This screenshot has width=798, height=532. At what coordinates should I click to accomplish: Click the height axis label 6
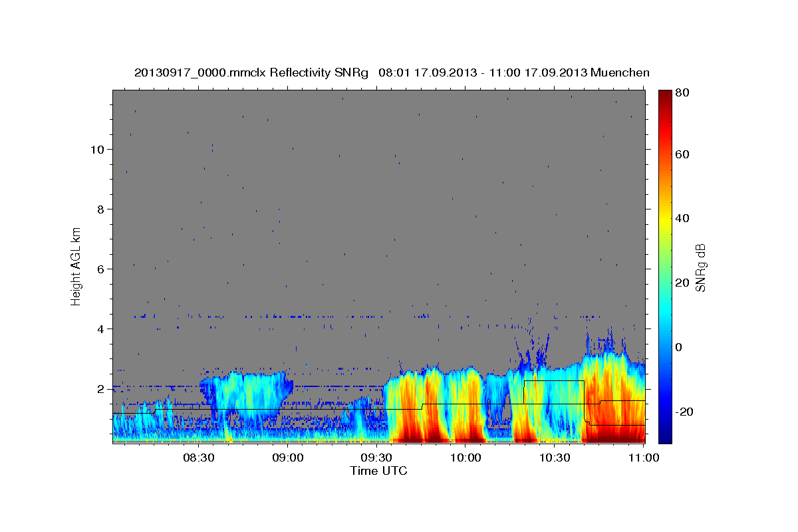coord(101,269)
